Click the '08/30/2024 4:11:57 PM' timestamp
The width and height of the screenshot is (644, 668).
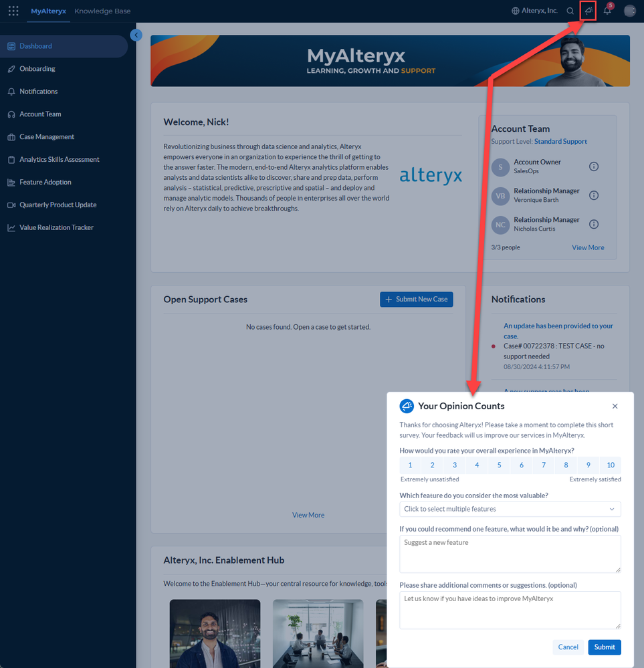tap(536, 367)
